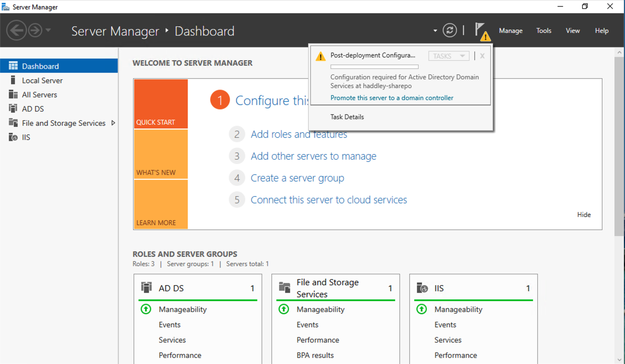The width and height of the screenshot is (625, 364).
Task: Click Add roles and features link
Action: pyautogui.click(x=299, y=134)
